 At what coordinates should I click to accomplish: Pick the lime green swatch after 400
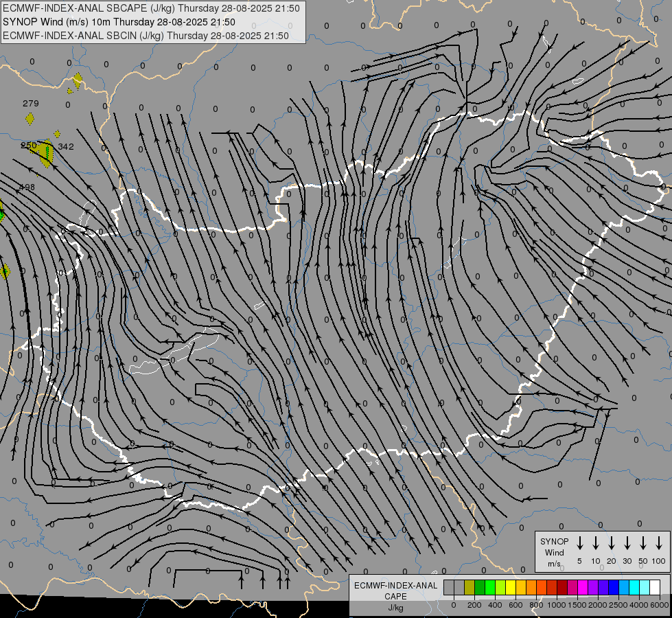[x=500, y=587]
